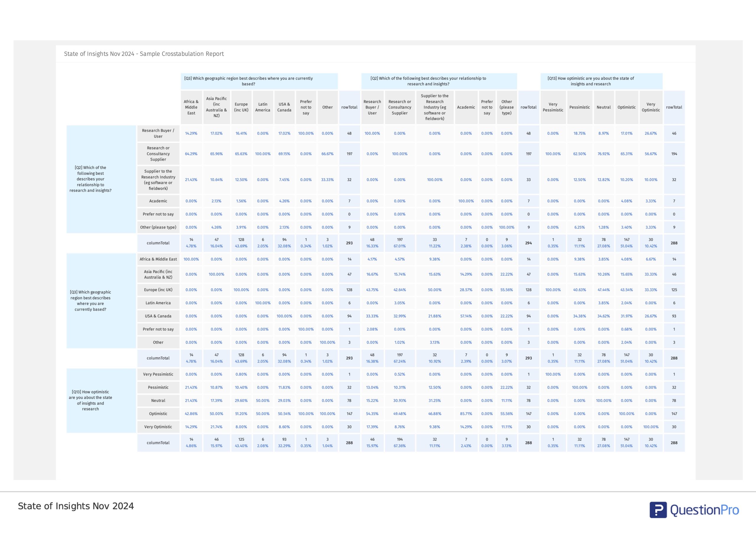Click the top [Q3] geographic region column group header
This screenshot has width=756, height=534.
[259, 81]
